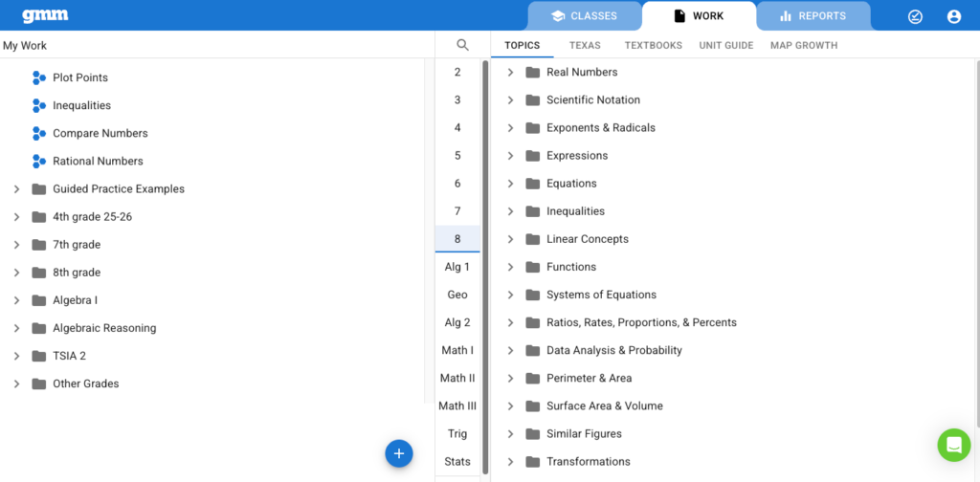Open the user account profile icon
The height and width of the screenshot is (482, 980).
(x=953, y=16)
